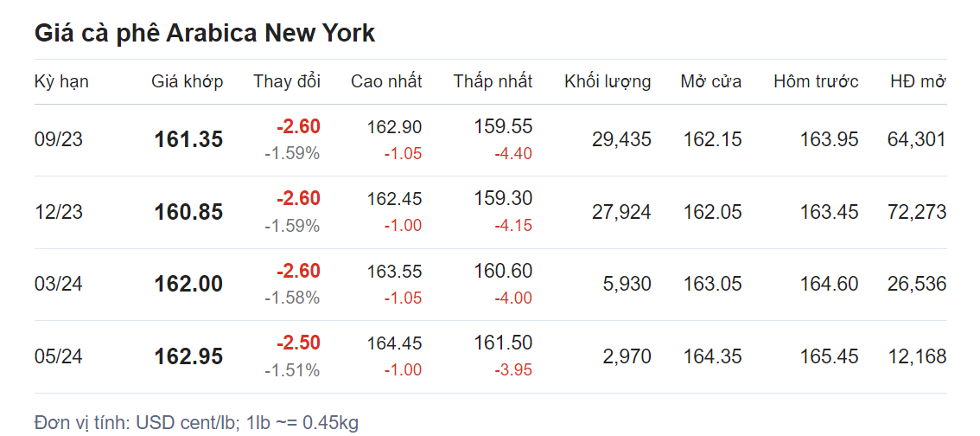Click the 05/24 contract term
Image resolution: width=980 pixels, height=436 pixels.
(59, 356)
